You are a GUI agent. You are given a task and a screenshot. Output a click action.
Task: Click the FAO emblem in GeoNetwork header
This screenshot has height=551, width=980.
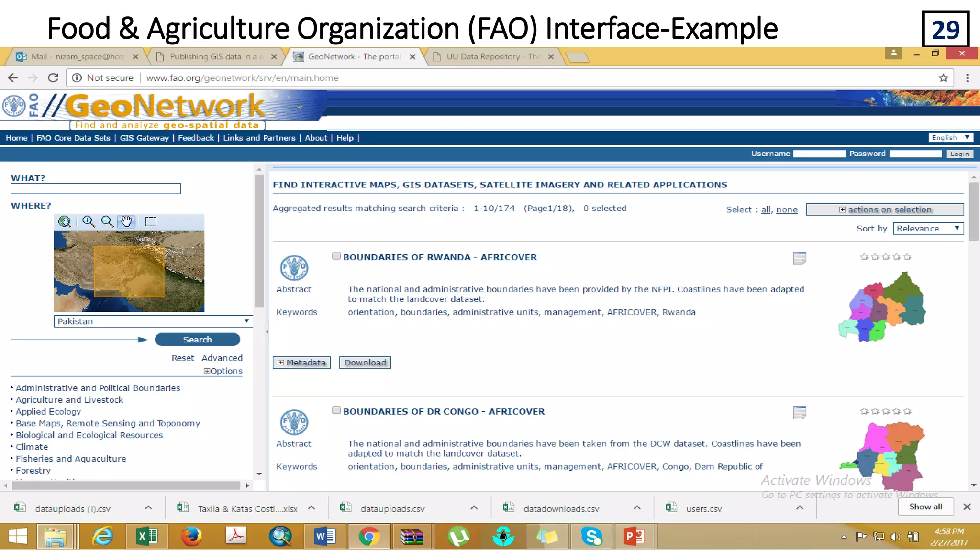point(14,106)
